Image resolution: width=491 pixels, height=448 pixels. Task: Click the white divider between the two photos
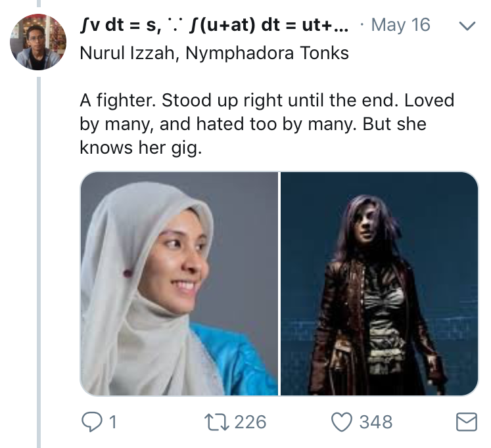279,284
